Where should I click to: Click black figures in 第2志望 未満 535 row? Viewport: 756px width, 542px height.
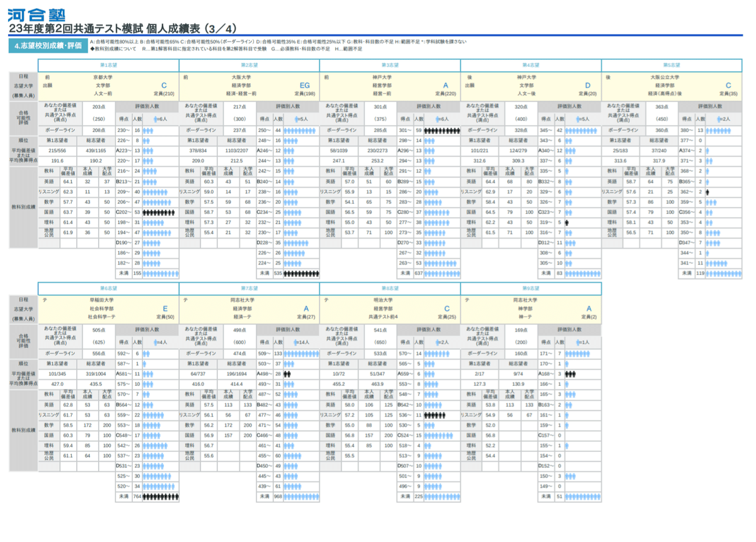(x=301, y=274)
